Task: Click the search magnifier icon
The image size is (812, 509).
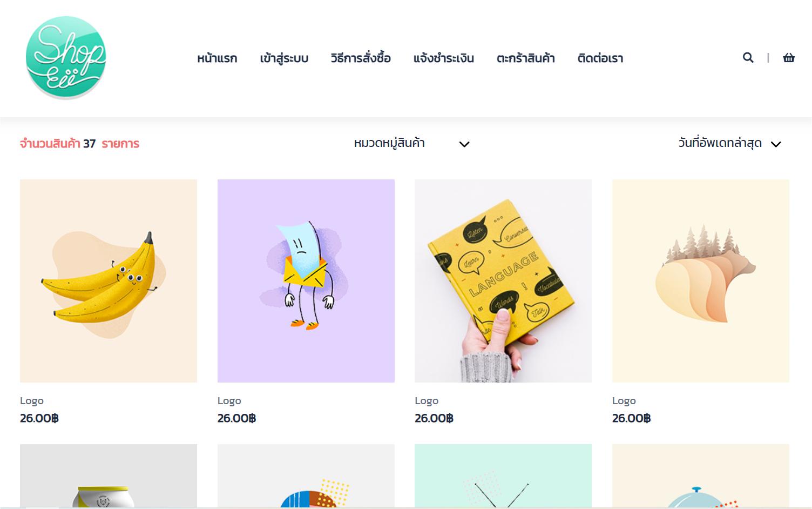Action: click(748, 57)
